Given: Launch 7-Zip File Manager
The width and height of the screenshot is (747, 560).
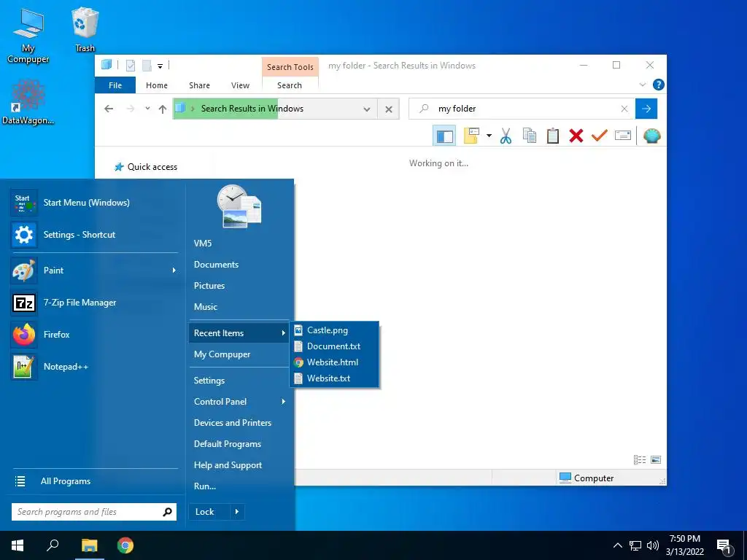Looking at the screenshot, I should click(x=94, y=303).
